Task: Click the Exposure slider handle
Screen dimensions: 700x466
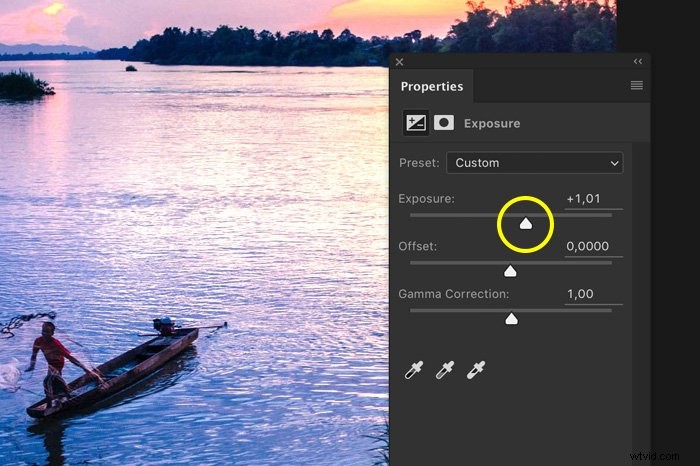Action: coord(526,224)
